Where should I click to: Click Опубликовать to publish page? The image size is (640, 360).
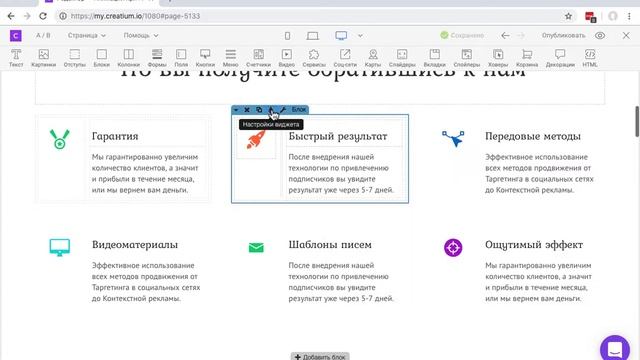click(563, 36)
